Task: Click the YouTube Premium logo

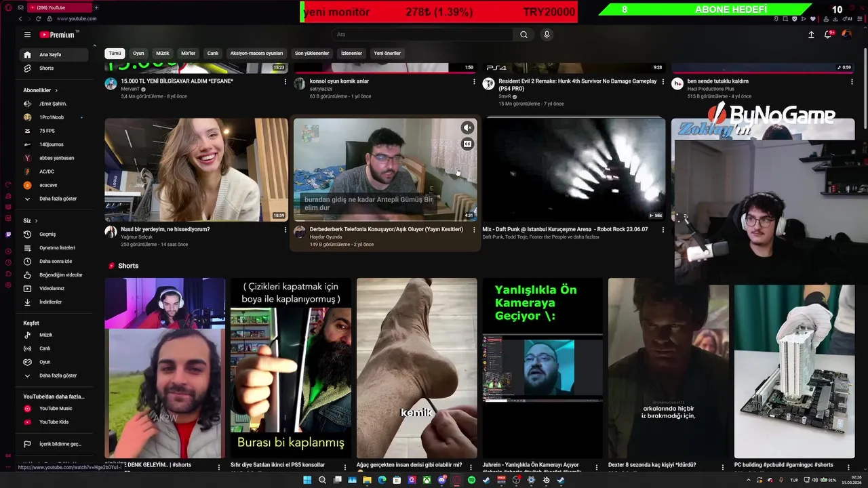Action: click(x=57, y=35)
